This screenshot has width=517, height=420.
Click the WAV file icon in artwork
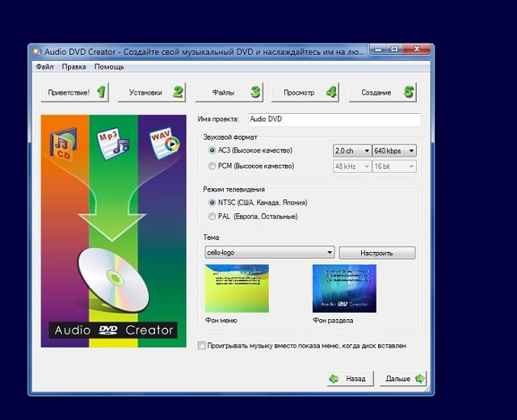[164, 142]
